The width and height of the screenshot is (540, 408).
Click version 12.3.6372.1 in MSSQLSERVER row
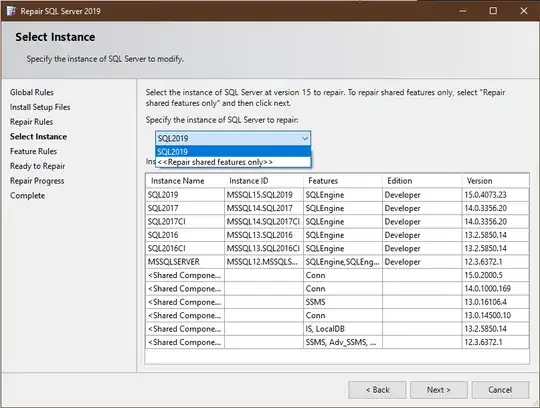(495, 262)
